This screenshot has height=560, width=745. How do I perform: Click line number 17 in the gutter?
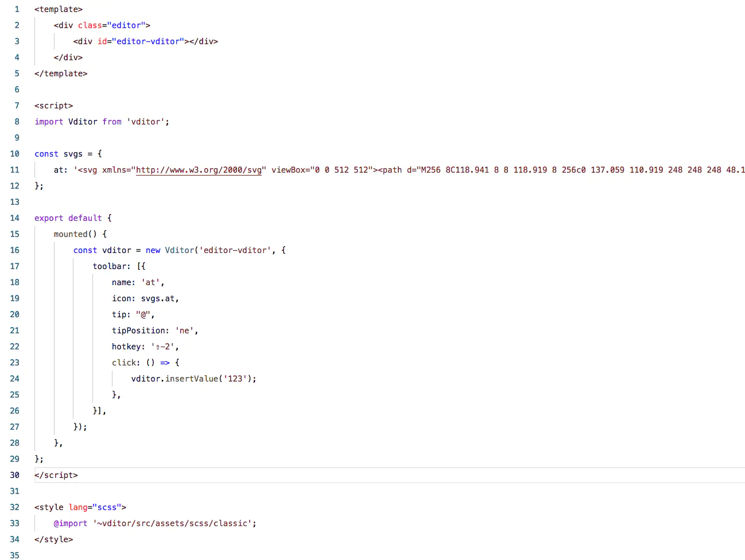pyautogui.click(x=15, y=266)
